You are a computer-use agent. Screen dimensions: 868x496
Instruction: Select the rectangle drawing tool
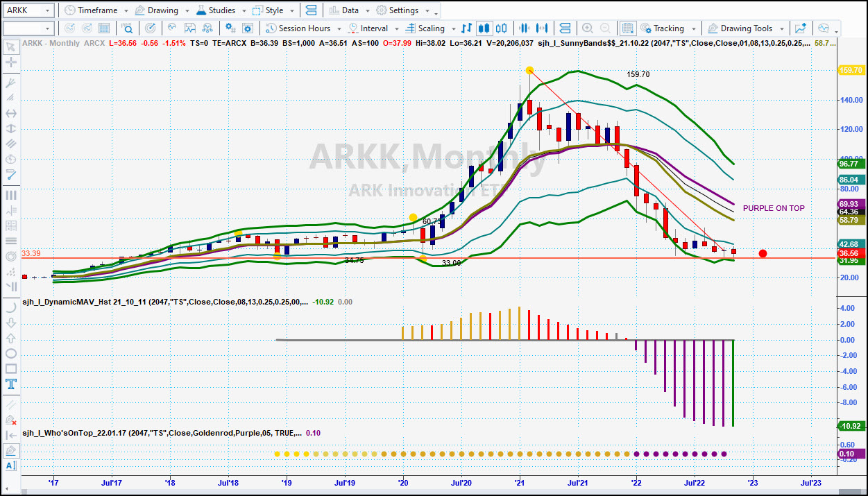click(11, 368)
